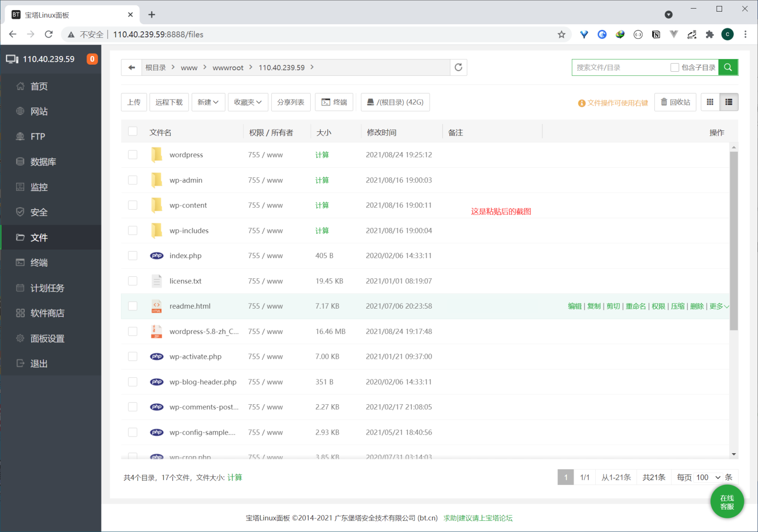Click the scrollbar up arrow
Screen dimensions: 758x532
pyautogui.click(x=734, y=147)
